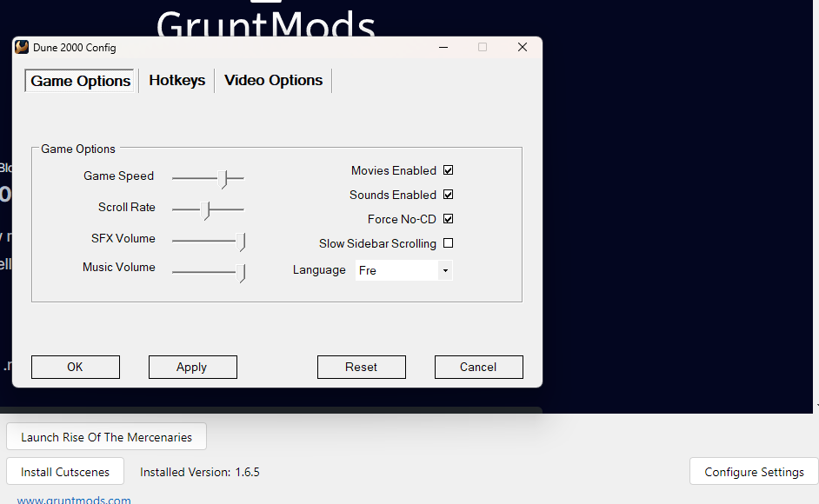
Task: Open the www.gruntmods.com link
Action: [x=74, y=500]
